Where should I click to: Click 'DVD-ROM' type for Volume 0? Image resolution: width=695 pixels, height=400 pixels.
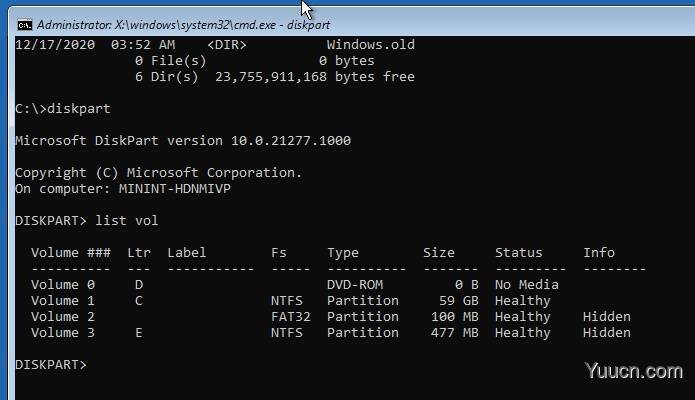click(355, 284)
